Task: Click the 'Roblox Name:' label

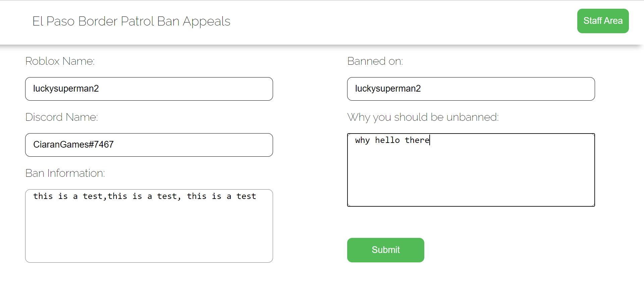Action: point(60,61)
